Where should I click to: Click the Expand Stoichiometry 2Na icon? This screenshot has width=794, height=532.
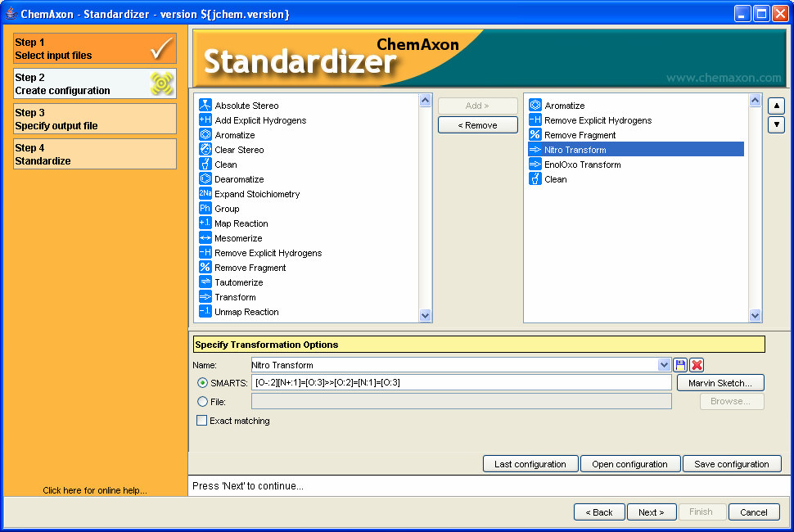[x=205, y=193]
